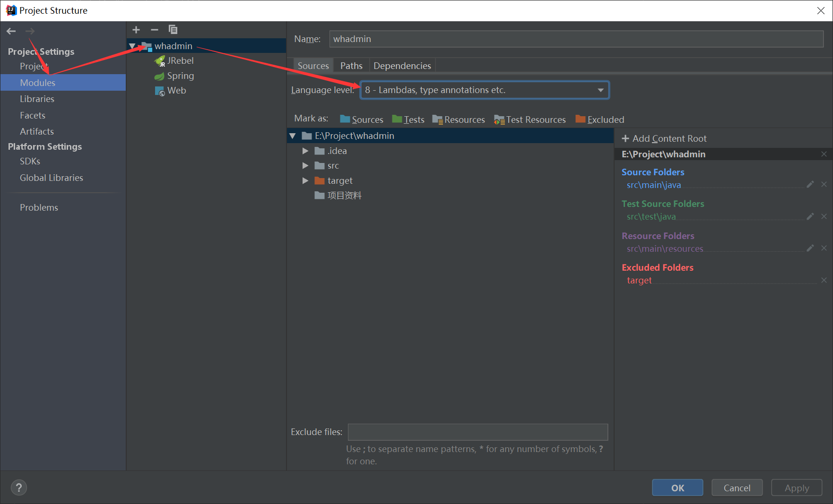Viewport: 833px width, 504px height.
Task: Copy the module with the copy icon
Action: 173,29
